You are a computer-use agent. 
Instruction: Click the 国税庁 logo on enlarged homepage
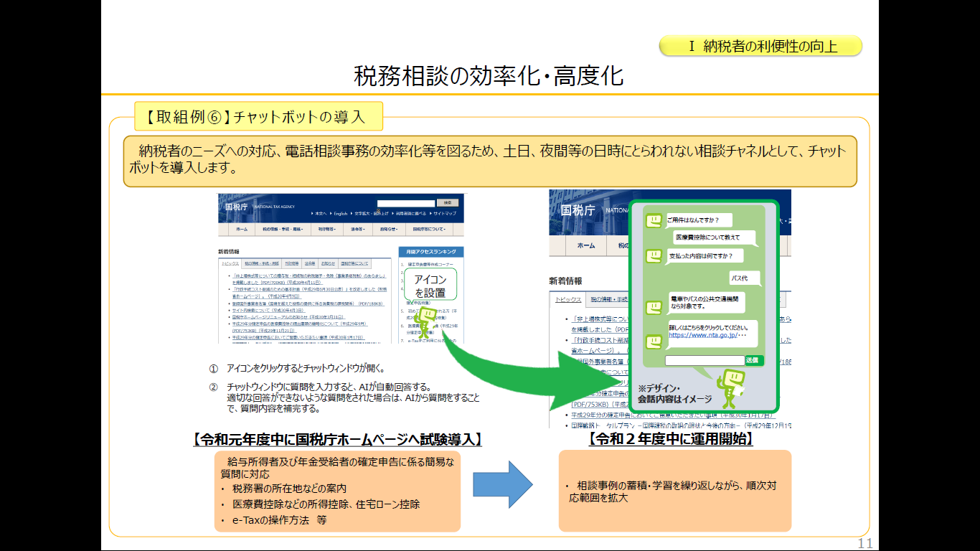tap(578, 211)
